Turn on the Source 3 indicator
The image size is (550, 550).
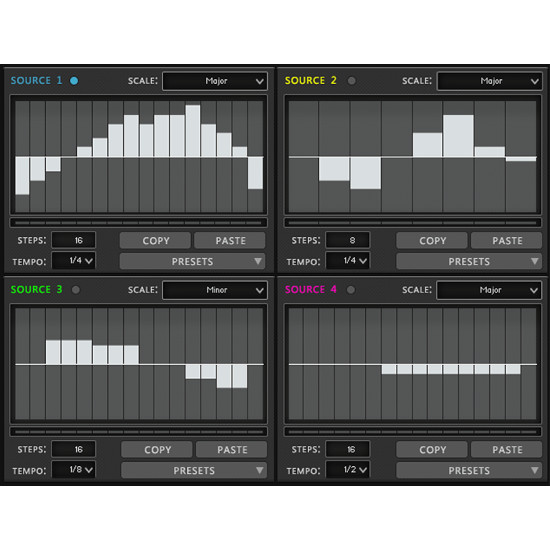75,290
